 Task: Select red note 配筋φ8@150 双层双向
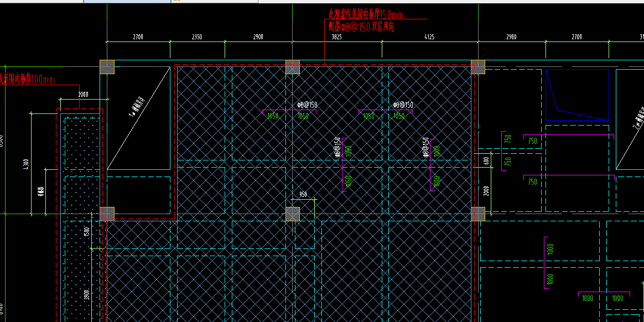click(x=361, y=27)
